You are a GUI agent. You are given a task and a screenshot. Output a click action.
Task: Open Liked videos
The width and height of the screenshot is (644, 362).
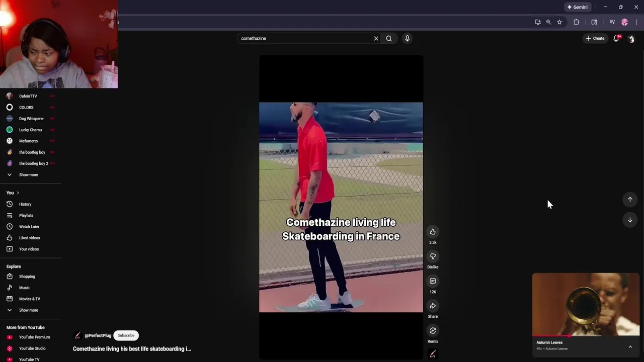[x=30, y=238]
